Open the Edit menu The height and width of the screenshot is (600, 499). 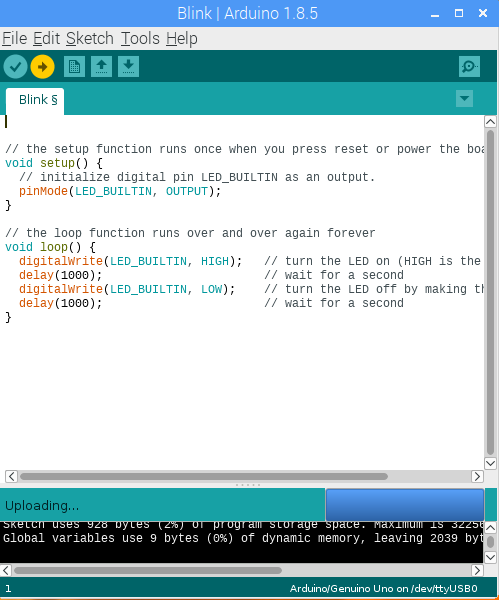coord(46,39)
